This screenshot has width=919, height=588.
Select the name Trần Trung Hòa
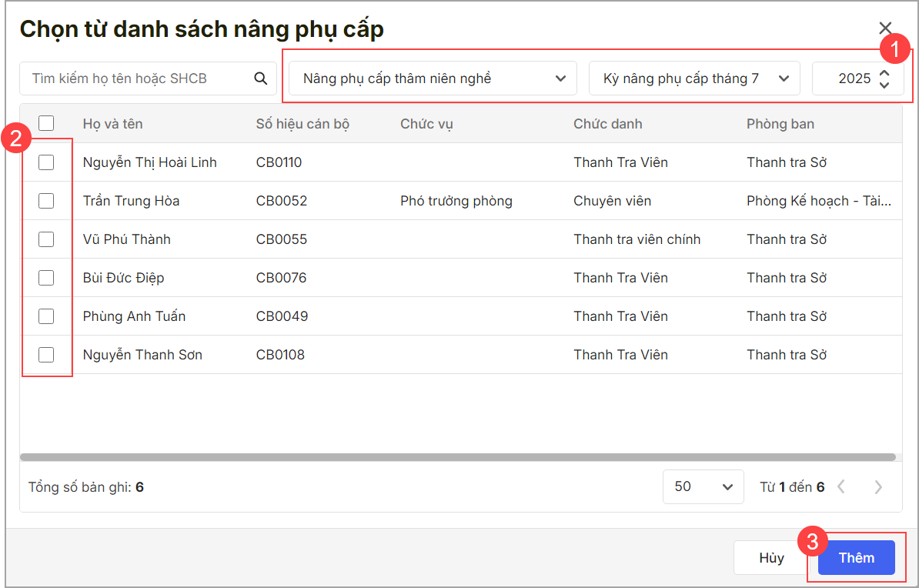pyautogui.click(x=132, y=201)
